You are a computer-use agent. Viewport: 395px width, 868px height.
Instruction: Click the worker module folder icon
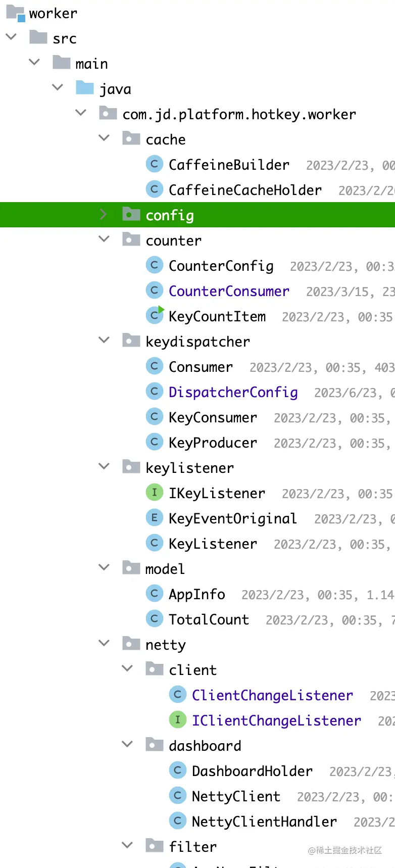point(15,13)
